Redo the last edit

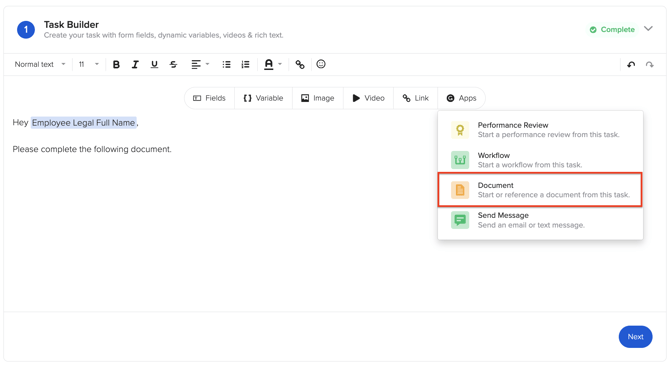pyautogui.click(x=649, y=64)
